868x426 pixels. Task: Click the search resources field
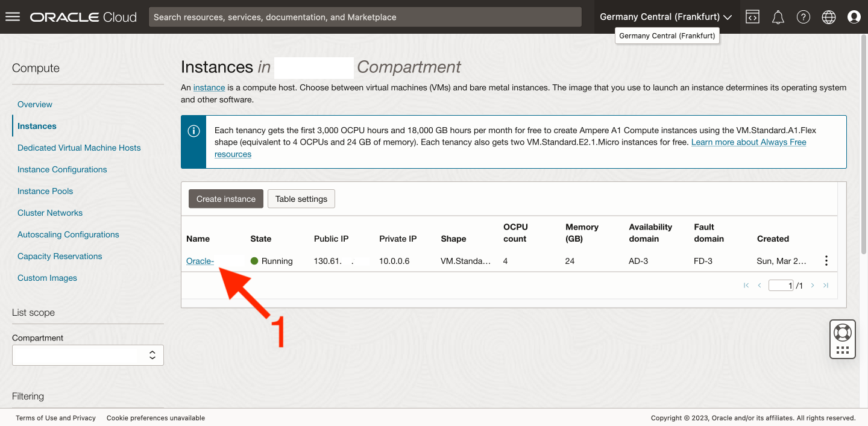365,17
